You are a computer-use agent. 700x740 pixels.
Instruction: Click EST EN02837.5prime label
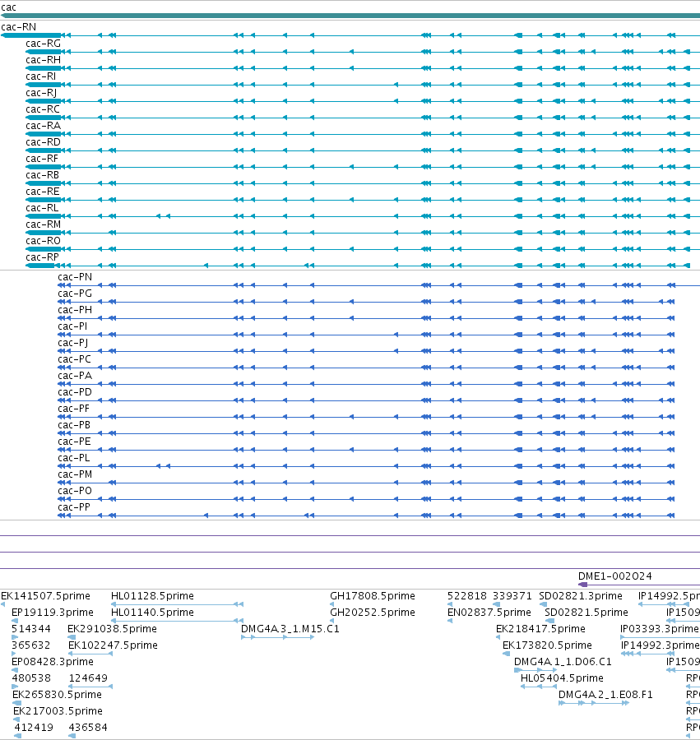489,613
